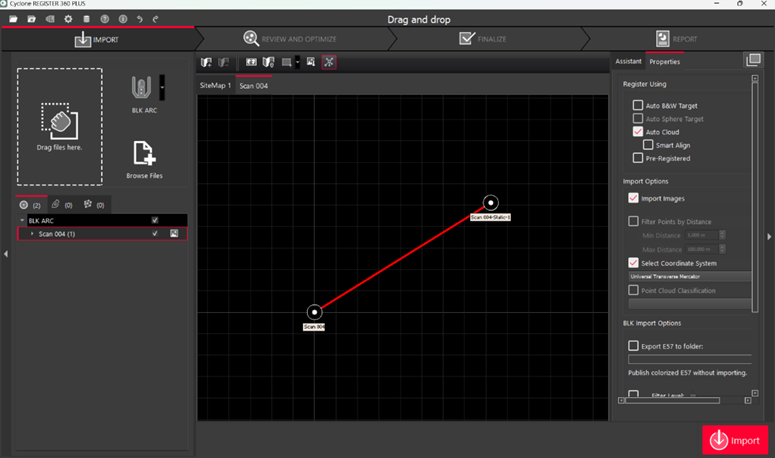The height and width of the screenshot is (458, 775).
Task: Click the Browse Files icon
Action: (x=144, y=154)
